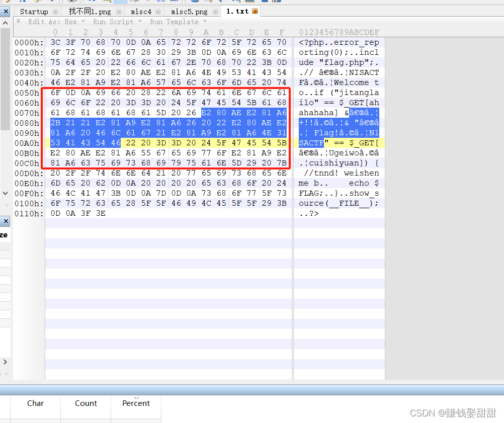Sort by the Count column header
Viewport: 504px width, 423px height.
pos(86,403)
